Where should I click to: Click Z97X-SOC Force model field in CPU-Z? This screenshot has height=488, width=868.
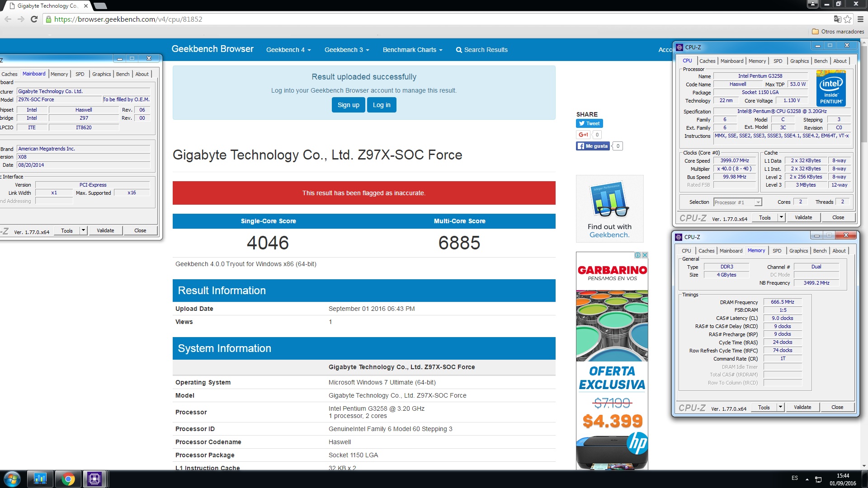pyautogui.click(x=59, y=100)
